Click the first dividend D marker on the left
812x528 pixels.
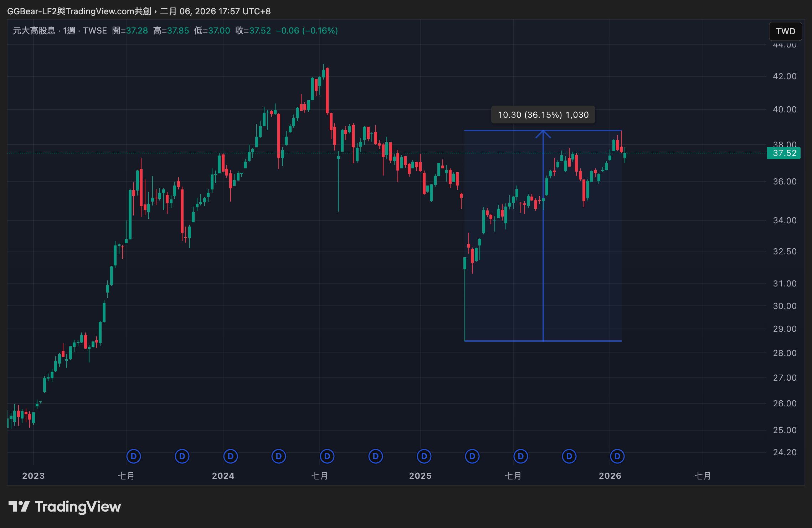tap(134, 456)
